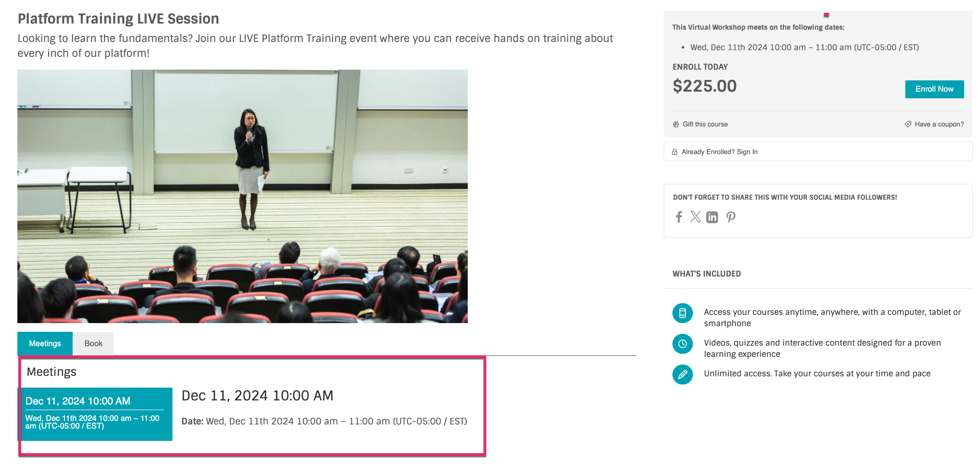This screenshot has height=468, width=980.
Task: Click the lock icon beside Already Enrolled
Action: point(675,152)
